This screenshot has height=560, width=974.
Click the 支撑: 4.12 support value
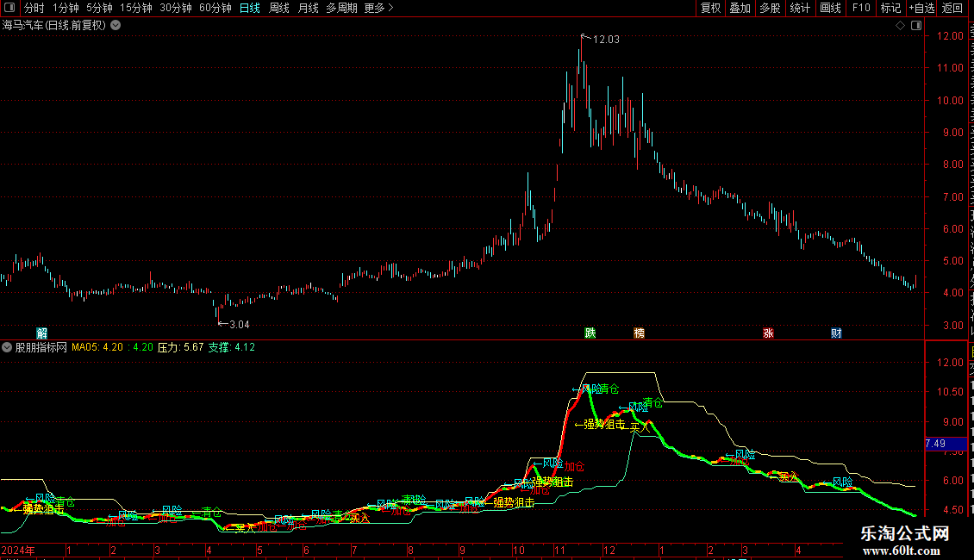232,348
